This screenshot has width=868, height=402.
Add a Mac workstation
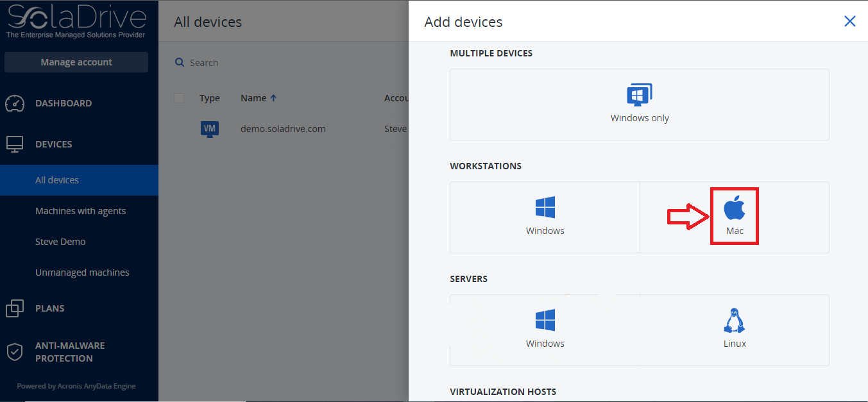coord(735,217)
